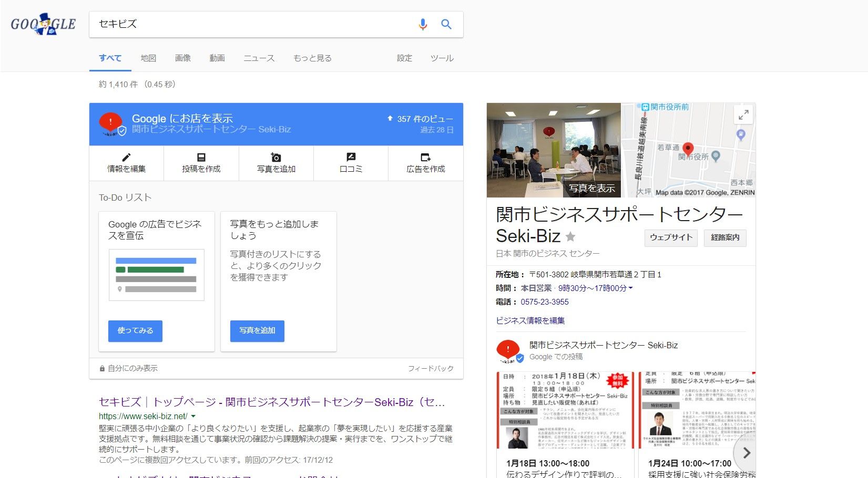The image size is (868, 478).
Task: Click the red Seki-Biz logo in blue header
Action: click(x=111, y=124)
